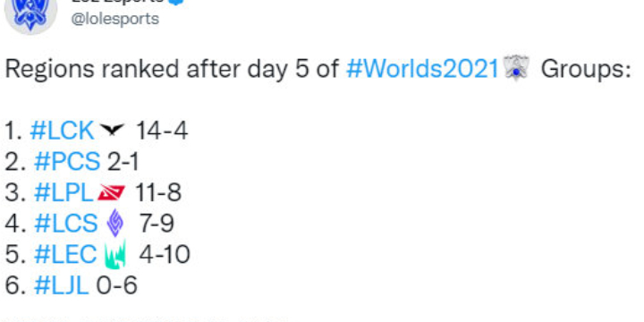Open the #LJL hashtag
This screenshot has height=322, width=644.
(x=61, y=285)
